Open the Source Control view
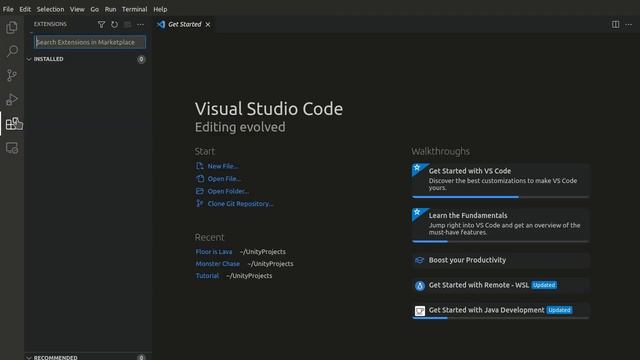Viewport: 640px width, 360px height. click(x=12, y=75)
